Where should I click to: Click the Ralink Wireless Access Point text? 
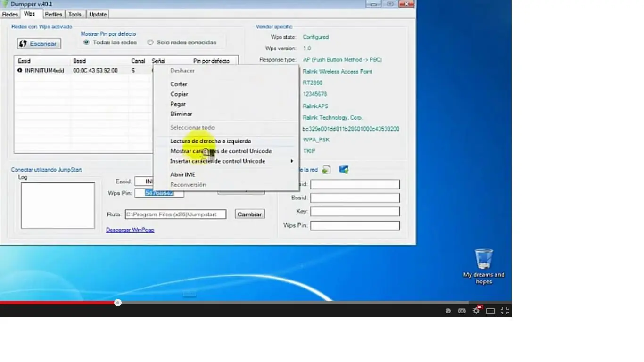337,72
